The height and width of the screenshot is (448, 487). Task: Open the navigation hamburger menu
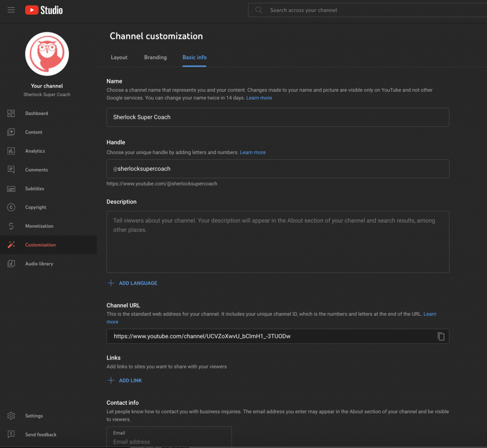pos(11,10)
